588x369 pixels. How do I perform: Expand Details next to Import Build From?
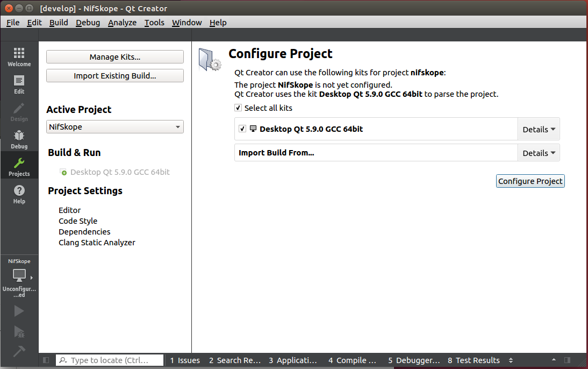pyautogui.click(x=539, y=152)
